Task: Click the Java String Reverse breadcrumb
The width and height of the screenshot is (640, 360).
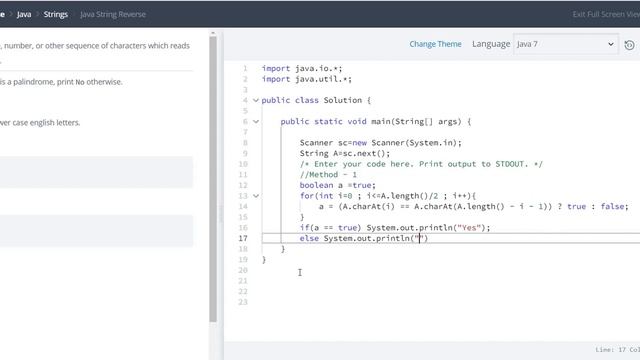Action: click(x=113, y=14)
